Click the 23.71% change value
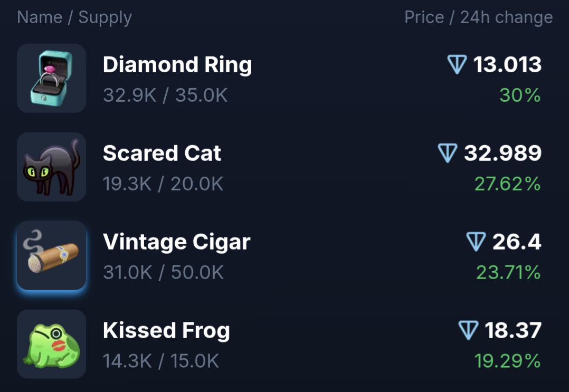This screenshot has width=569, height=392. (x=508, y=272)
